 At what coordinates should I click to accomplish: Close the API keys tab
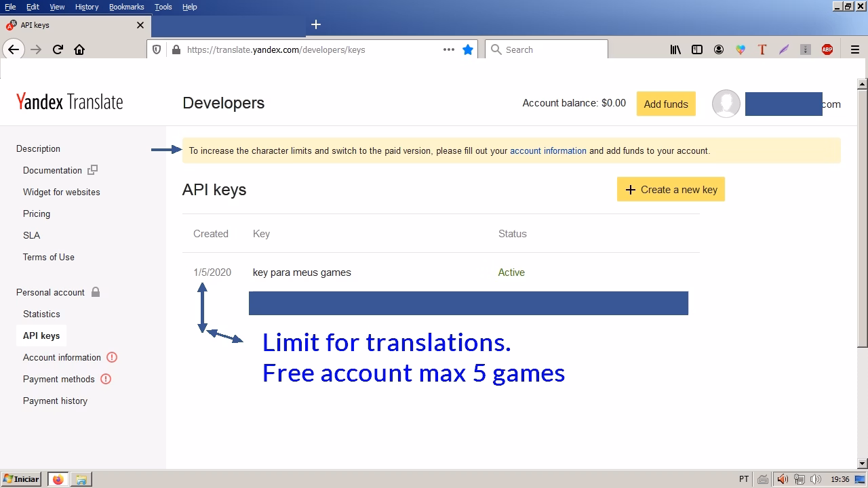click(x=140, y=25)
